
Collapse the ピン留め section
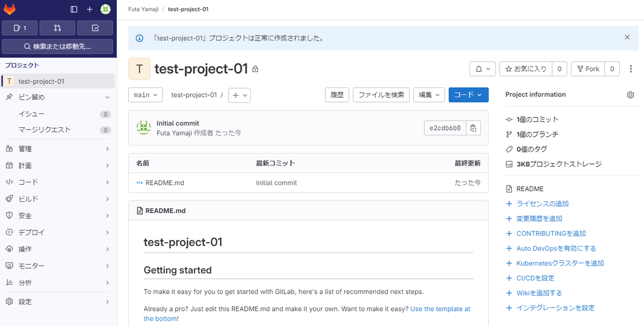[x=58, y=97]
